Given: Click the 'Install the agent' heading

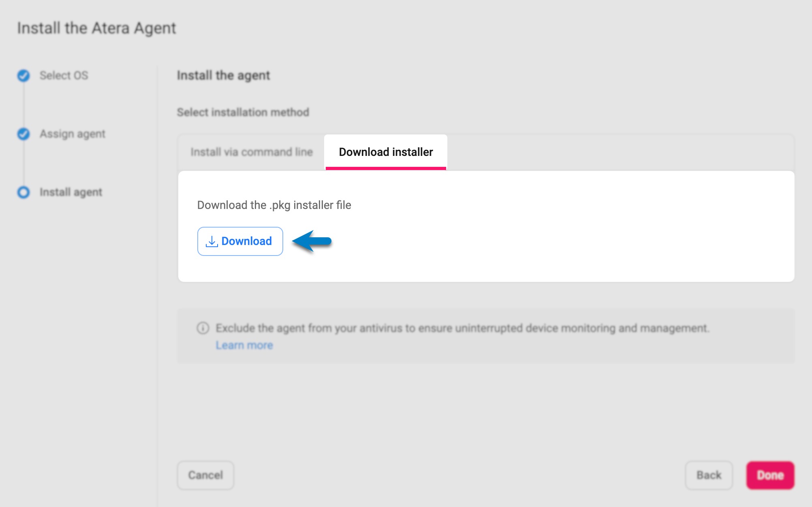Looking at the screenshot, I should click(223, 76).
